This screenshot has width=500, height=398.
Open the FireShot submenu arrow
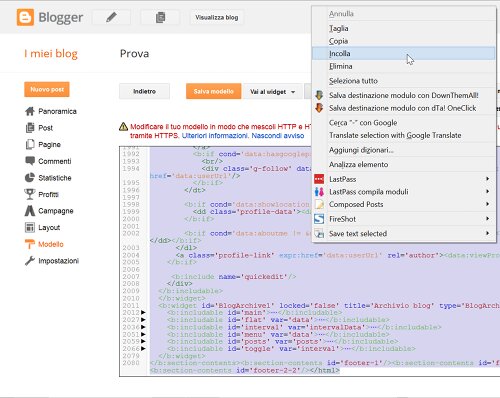(487, 219)
